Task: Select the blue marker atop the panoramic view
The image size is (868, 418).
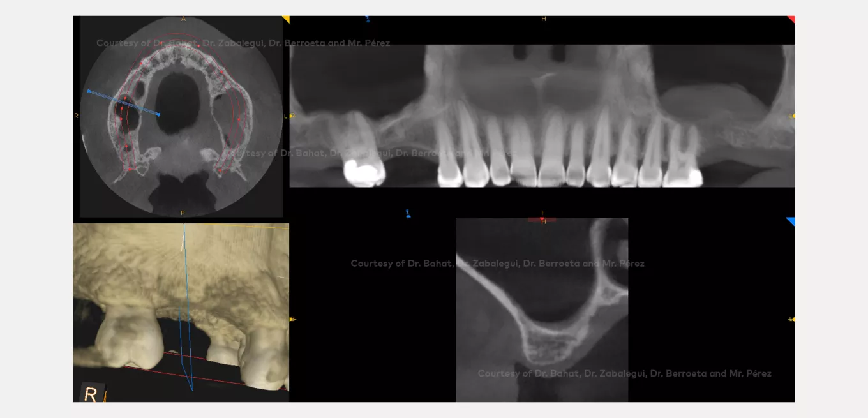Action: tap(368, 19)
